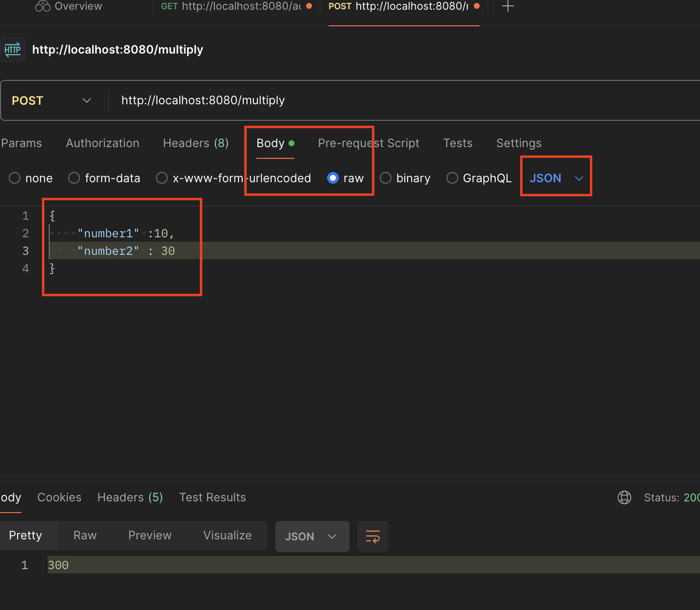The width and height of the screenshot is (700, 610).
Task: Open the Test Results tab
Action: (x=213, y=497)
